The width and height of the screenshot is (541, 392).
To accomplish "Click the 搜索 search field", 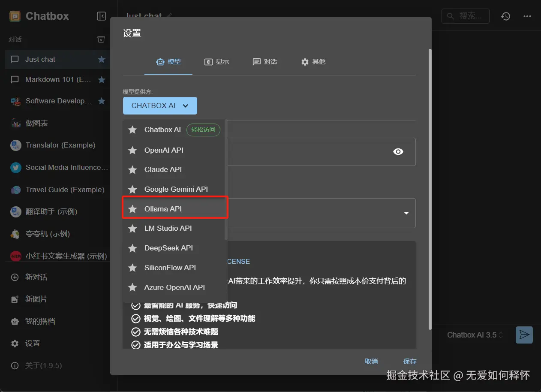I will tap(465, 16).
